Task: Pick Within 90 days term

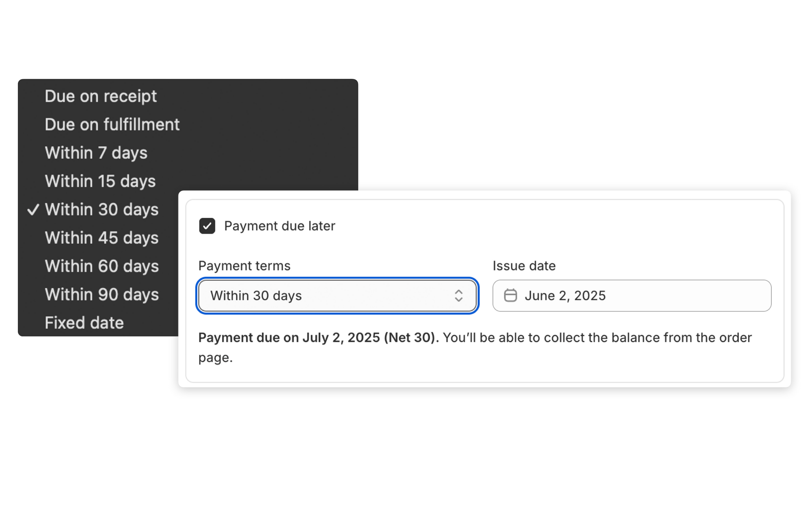Action: click(x=101, y=295)
